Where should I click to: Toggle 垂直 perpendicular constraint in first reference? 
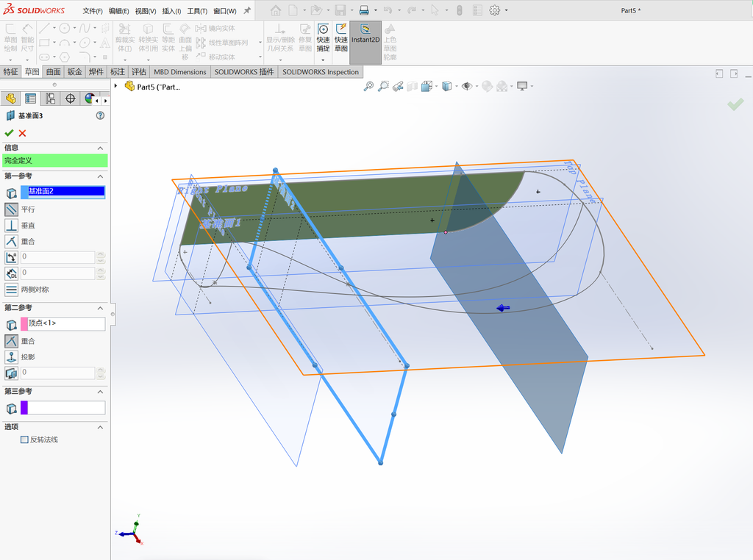[12, 225]
